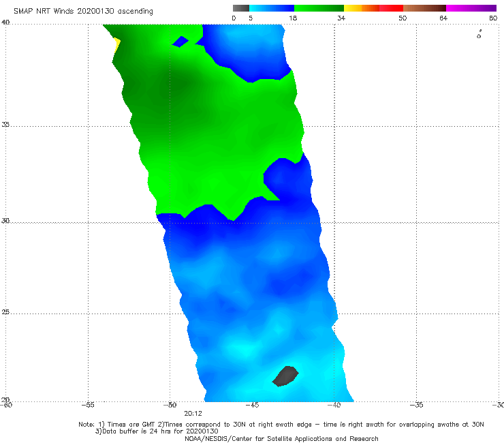Click the red segment of the color bar

pos(391,8)
